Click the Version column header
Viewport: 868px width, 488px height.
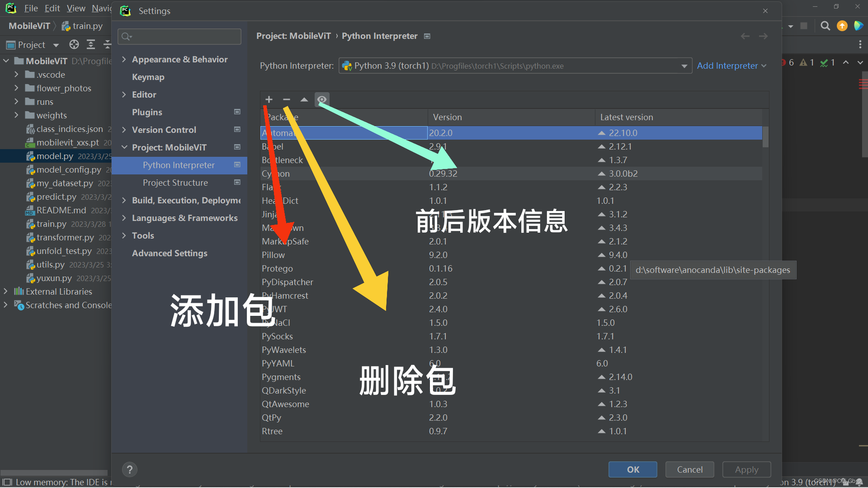pyautogui.click(x=448, y=117)
